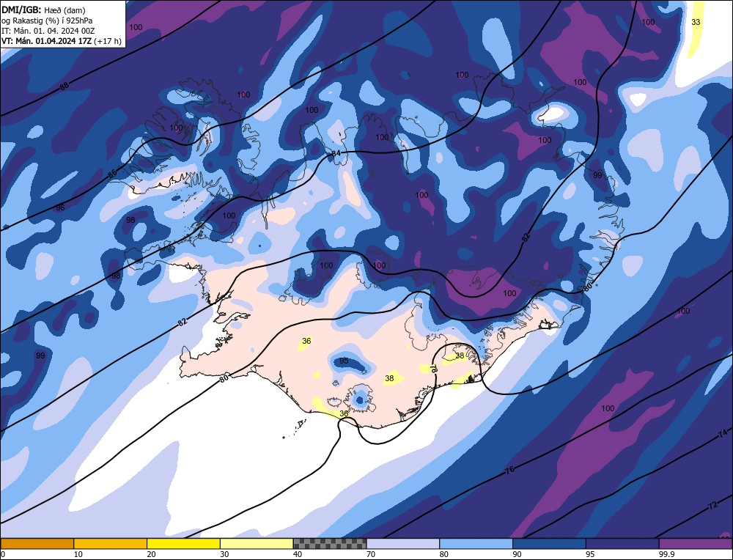Image resolution: width=733 pixels, height=560 pixels.
Task: Click the title line 'DMI/IGB: Hæð (dam)'
Action: tap(43, 10)
